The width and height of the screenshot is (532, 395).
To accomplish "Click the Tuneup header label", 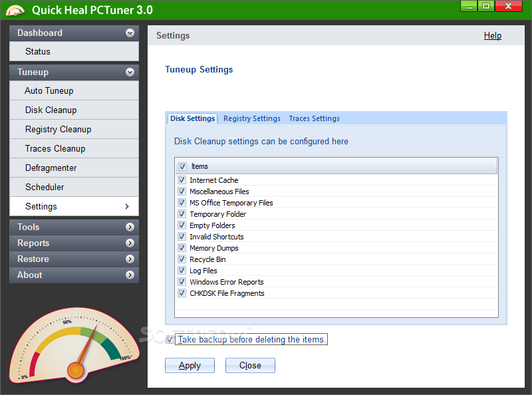I will coord(33,72).
